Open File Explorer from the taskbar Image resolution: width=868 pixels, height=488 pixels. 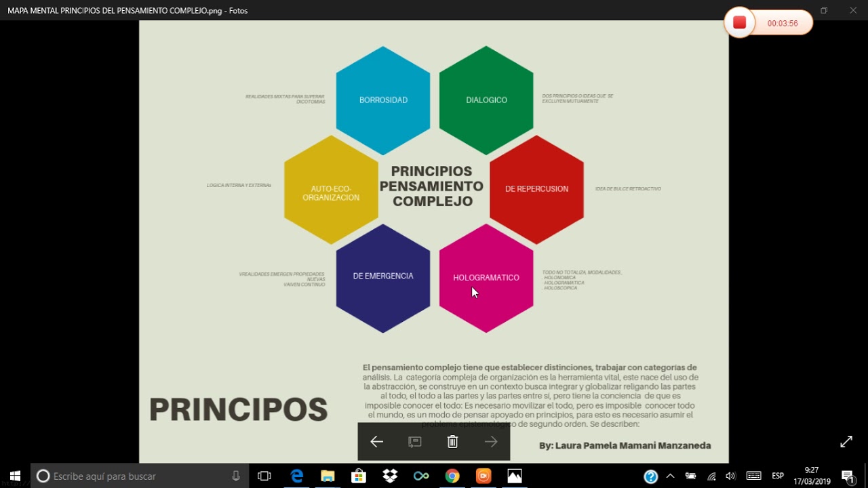(x=328, y=476)
